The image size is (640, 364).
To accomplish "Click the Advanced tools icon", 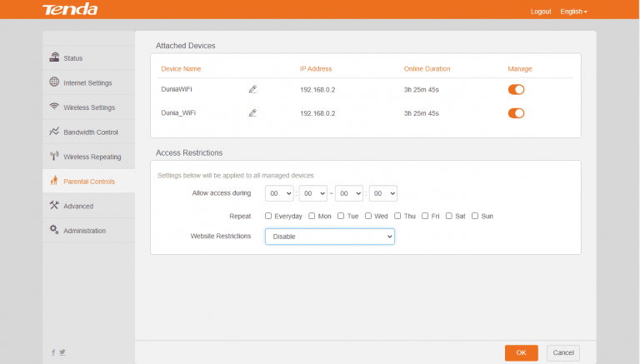I will [54, 206].
